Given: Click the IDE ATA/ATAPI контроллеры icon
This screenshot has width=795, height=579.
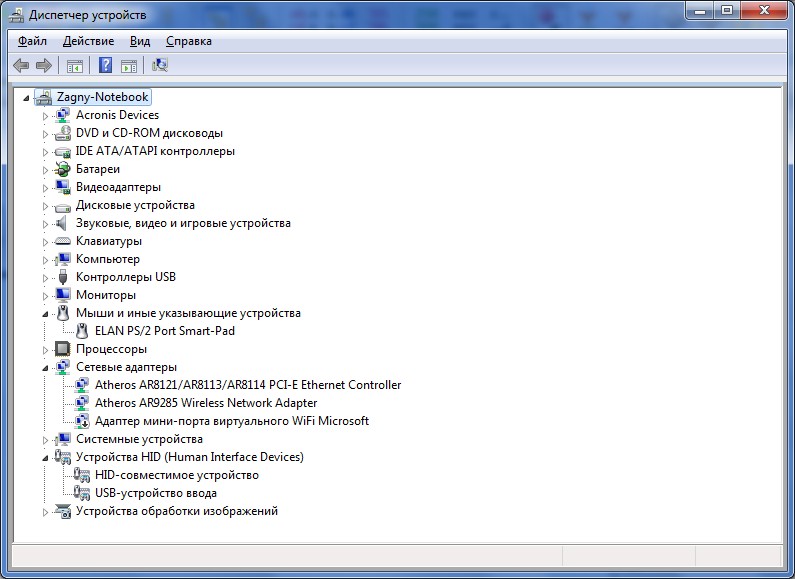Looking at the screenshot, I should pos(62,152).
